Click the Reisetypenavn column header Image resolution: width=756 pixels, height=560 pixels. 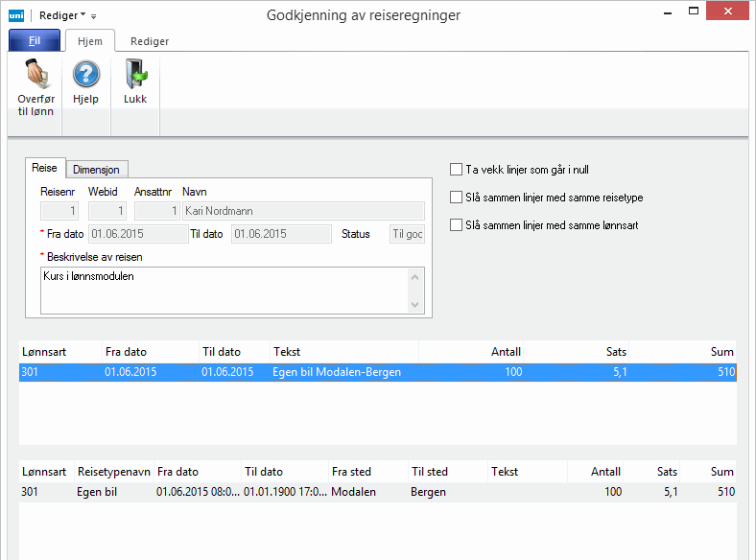pos(113,472)
